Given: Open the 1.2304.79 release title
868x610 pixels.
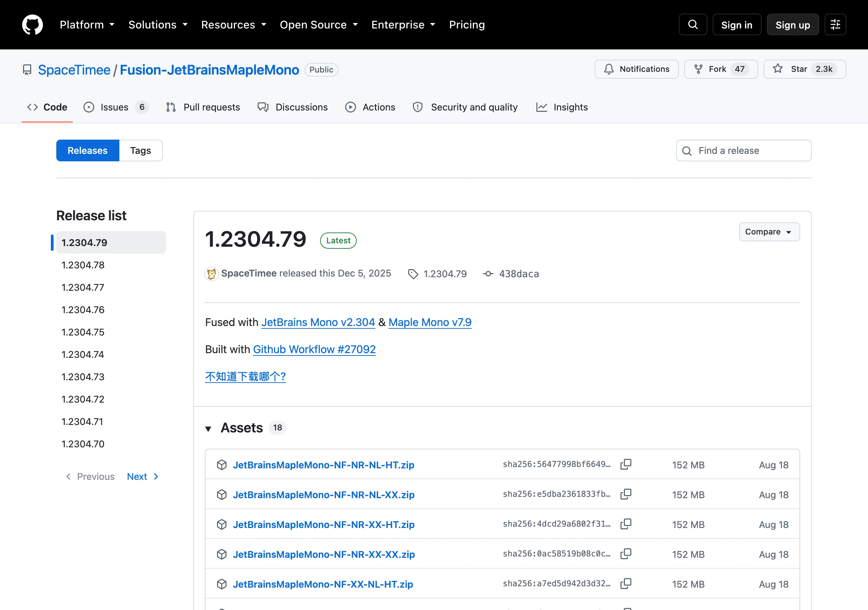Looking at the screenshot, I should [256, 239].
